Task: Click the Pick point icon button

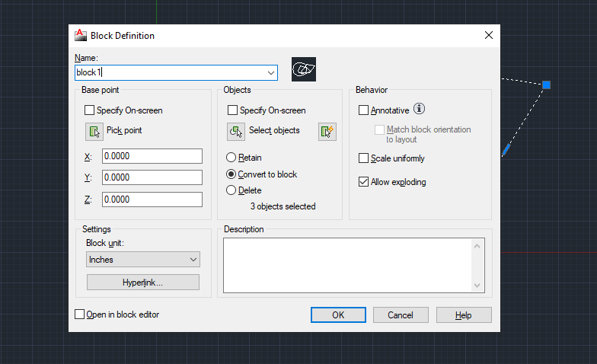Action: click(94, 131)
